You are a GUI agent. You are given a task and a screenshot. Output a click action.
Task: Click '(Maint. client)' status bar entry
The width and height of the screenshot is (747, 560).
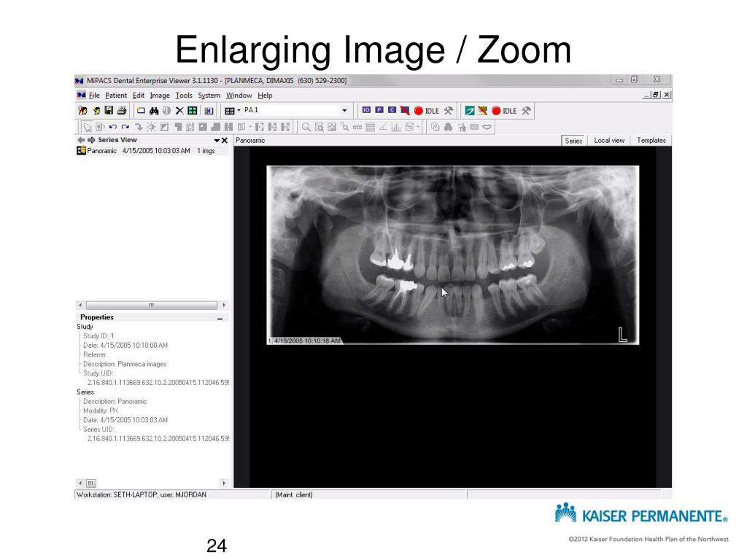tap(294, 495)
